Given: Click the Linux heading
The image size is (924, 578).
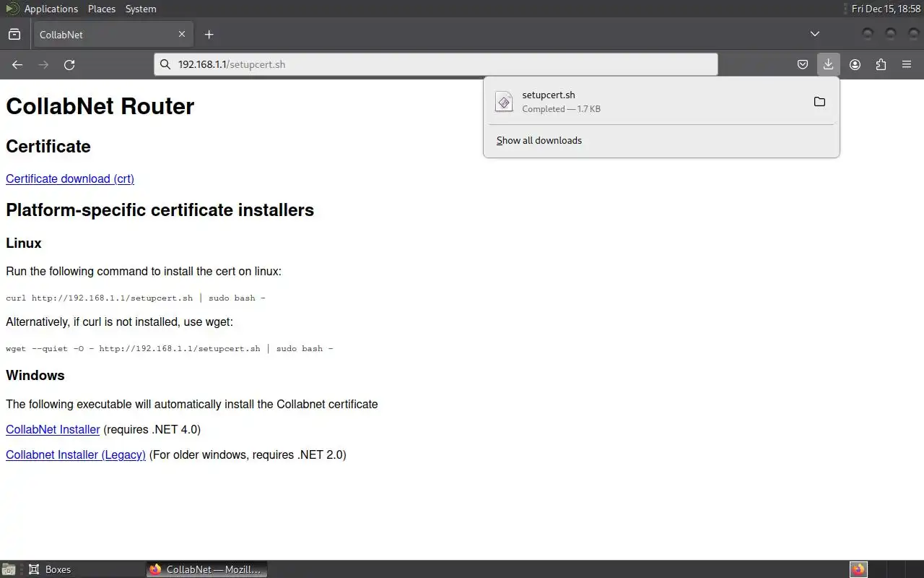Looking at the screenshot, I should pyautogui.click(x=24, y=243).
